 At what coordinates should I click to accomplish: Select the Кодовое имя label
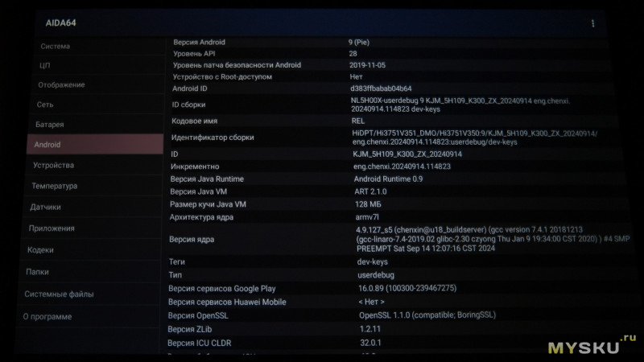pyautogui.click(x=194, y=121)
